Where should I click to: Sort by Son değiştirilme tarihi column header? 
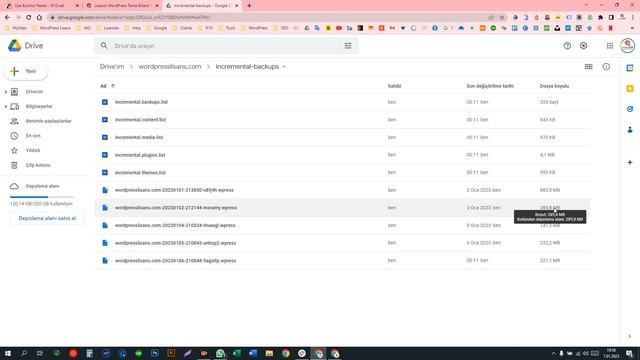pos(490,86)
